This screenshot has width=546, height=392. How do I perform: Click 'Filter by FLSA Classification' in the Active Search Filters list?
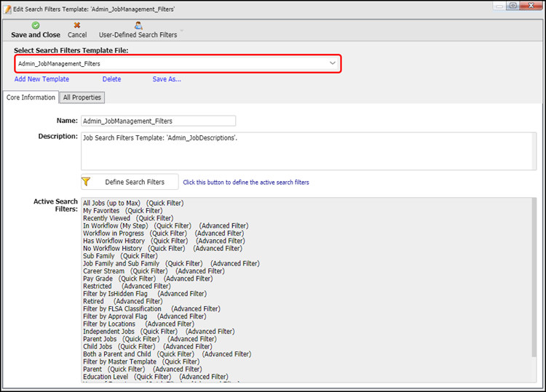(x=122, y=309)
